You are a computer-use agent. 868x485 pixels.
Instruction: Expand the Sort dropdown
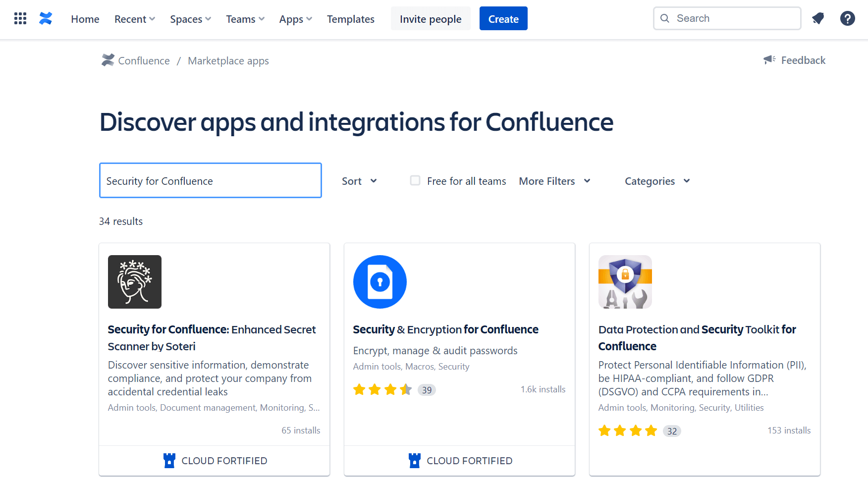(x=360, y=181)
